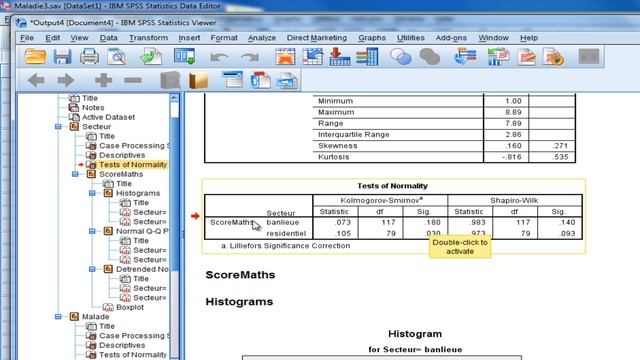This screenshot has width=640, height=360.
Task: Click the chart editor icon in toolbar
Action: tap(498, 56)
